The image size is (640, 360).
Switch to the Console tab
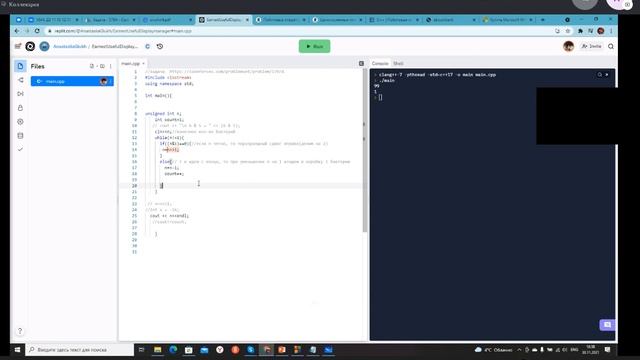(380, 64)
